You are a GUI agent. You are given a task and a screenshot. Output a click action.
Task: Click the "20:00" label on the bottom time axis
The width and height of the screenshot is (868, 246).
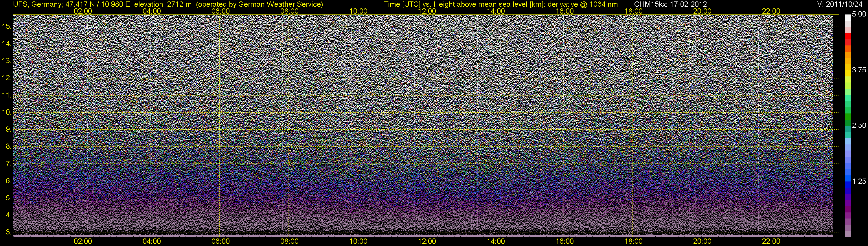[x=702, y=241]
